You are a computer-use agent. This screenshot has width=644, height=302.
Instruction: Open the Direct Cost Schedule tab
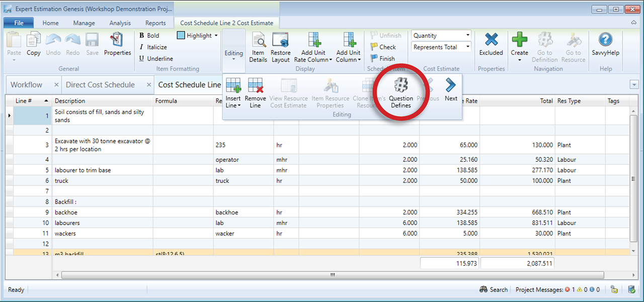(x=100, y=85)
